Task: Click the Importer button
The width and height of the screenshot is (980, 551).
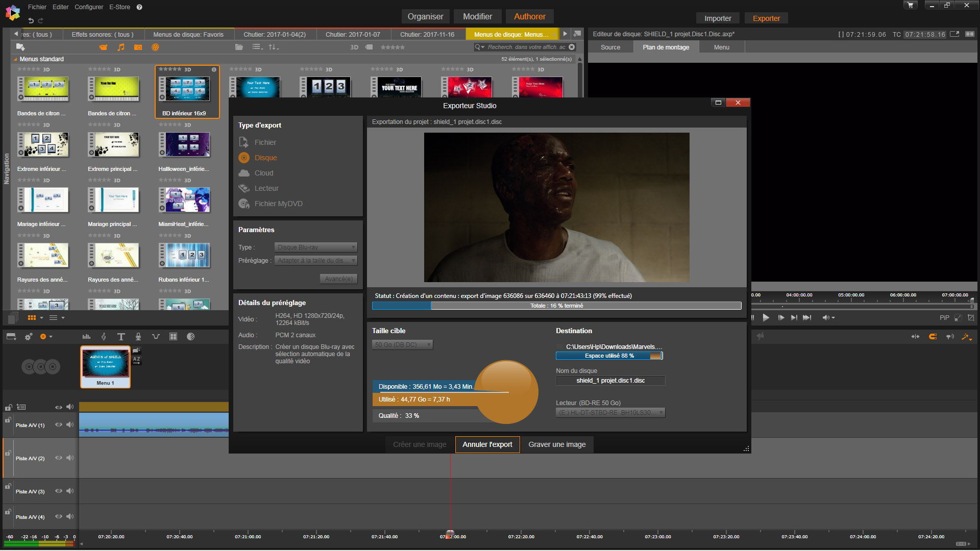Action: [x=718, y=18]
